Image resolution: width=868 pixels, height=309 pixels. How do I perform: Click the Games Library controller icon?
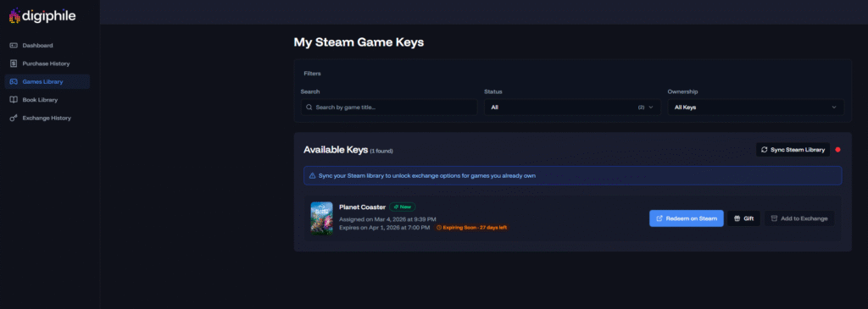point(14,82)
